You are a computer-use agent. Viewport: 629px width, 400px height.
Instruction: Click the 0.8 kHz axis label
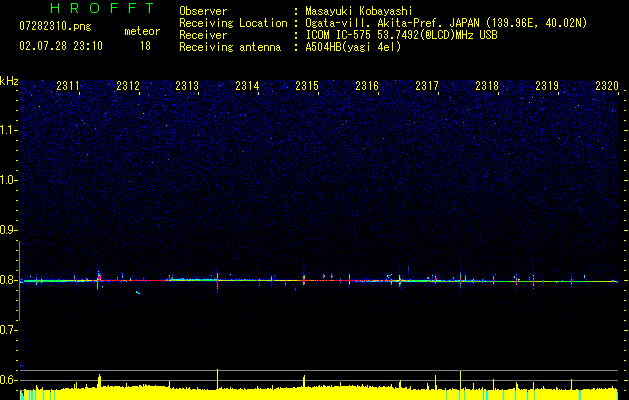[x=8, y=280]
